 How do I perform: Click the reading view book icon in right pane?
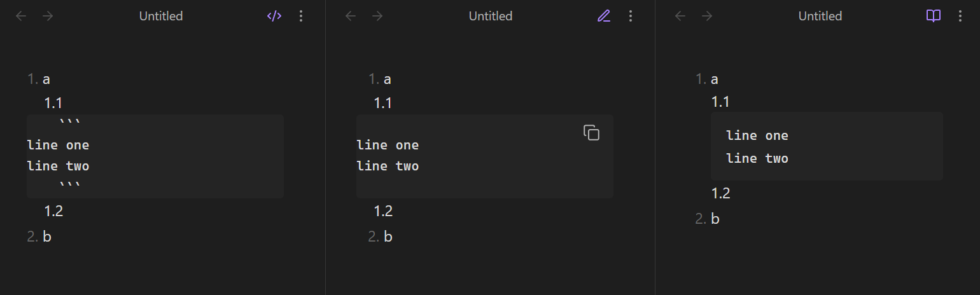[933, 16]
